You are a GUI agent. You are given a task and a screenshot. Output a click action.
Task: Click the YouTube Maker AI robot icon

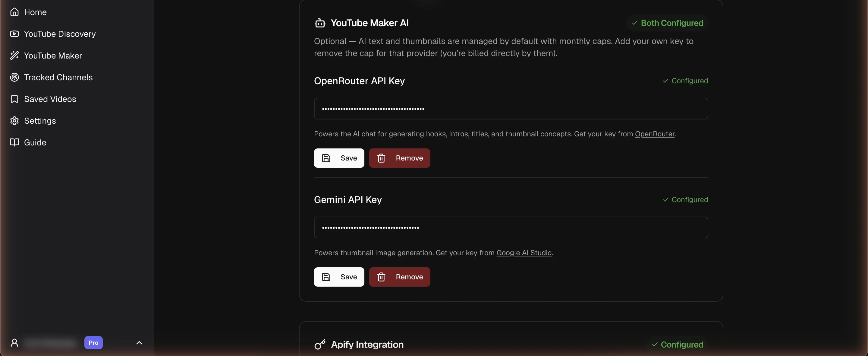click(320, 23)
